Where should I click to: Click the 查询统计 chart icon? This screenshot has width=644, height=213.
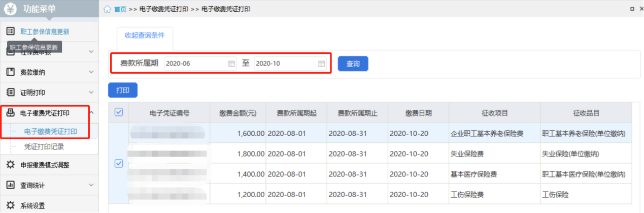point(10,185)
